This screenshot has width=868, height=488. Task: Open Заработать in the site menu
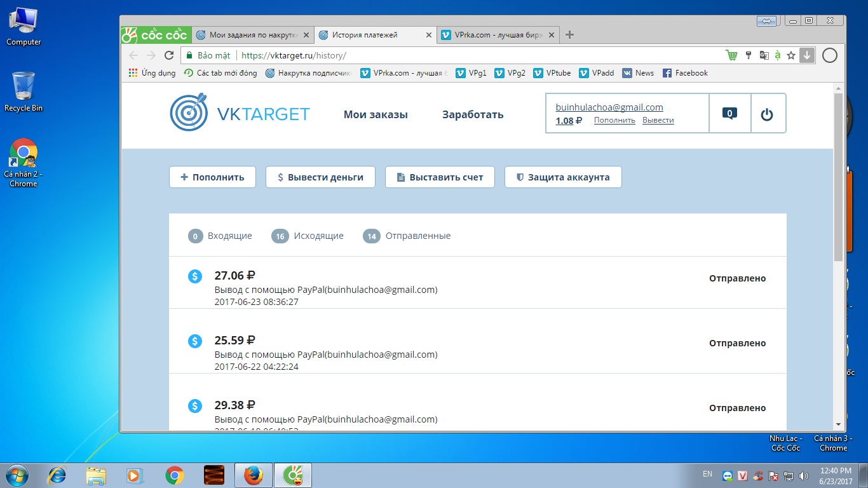tap(473, 114)
